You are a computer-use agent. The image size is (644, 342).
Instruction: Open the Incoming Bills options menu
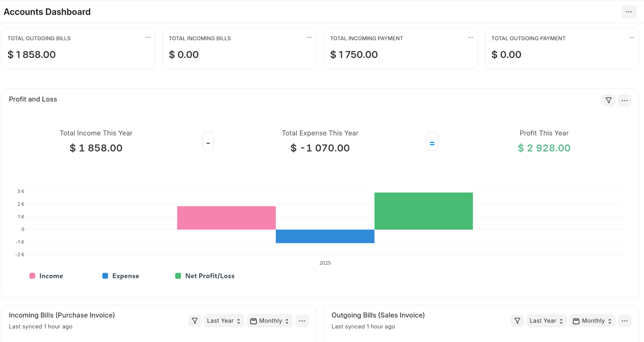[302, 320]
